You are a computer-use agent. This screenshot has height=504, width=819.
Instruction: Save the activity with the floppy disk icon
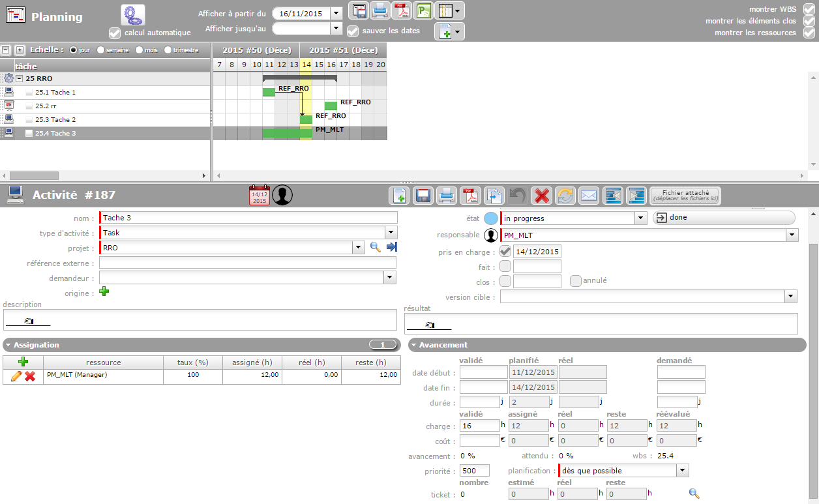(424, 196)
